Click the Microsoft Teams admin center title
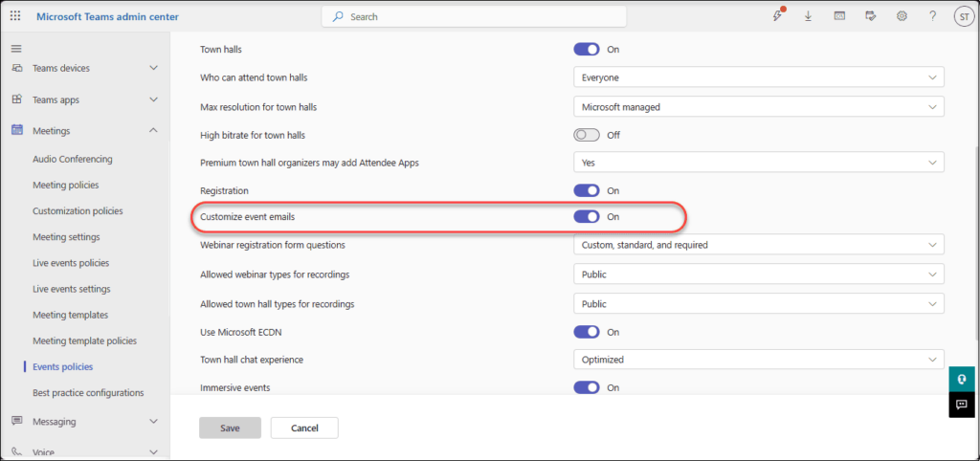 tap(107, 17)
